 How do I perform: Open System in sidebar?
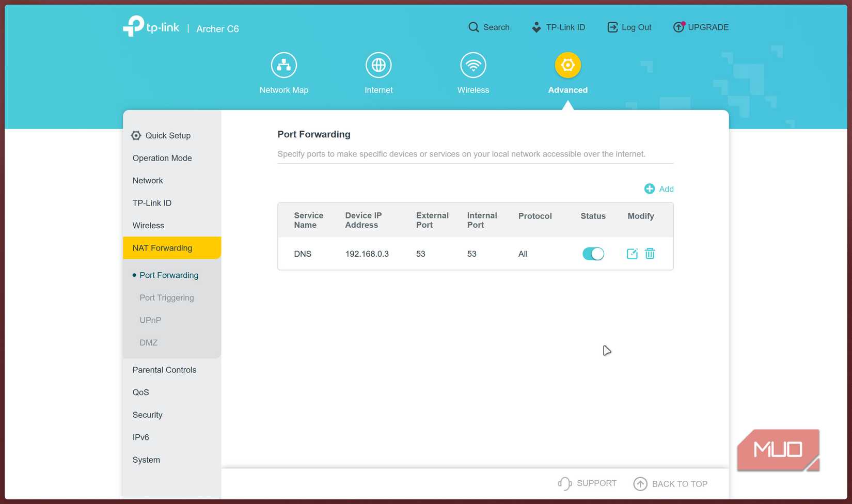point(146,460)
